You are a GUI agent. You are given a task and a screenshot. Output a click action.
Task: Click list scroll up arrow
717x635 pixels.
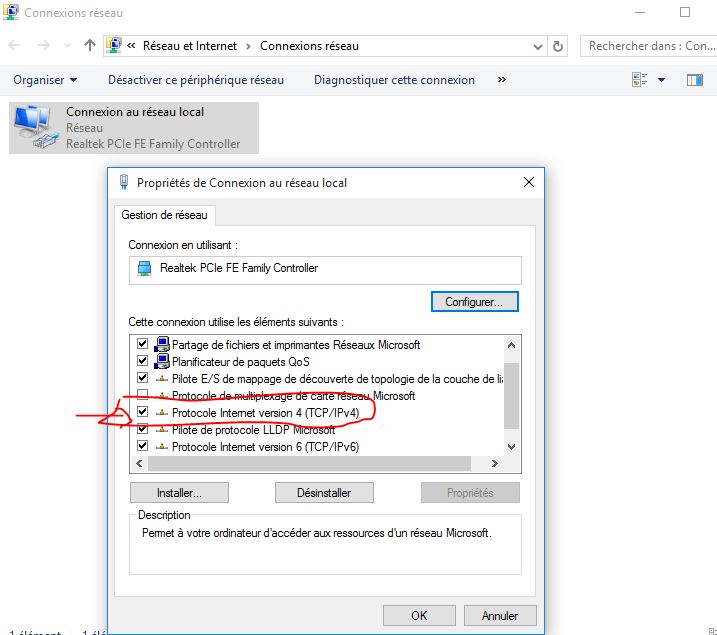tap(512, 345)
